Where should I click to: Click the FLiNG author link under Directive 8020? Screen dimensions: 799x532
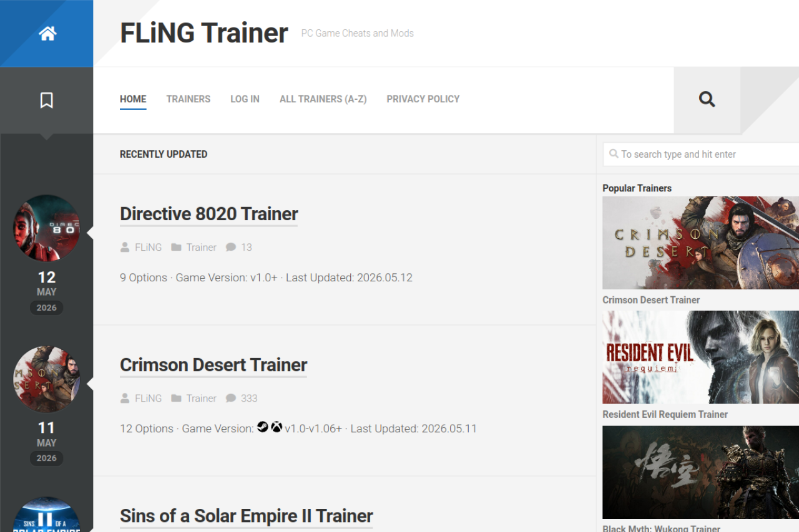click(148, 247)
